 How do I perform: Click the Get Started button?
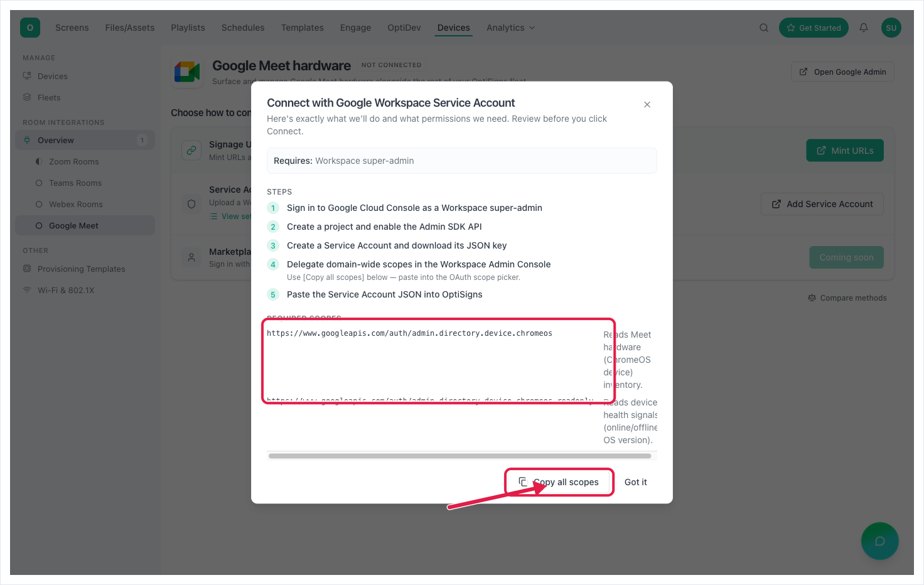pyautogui.click(x=814, y=28)
